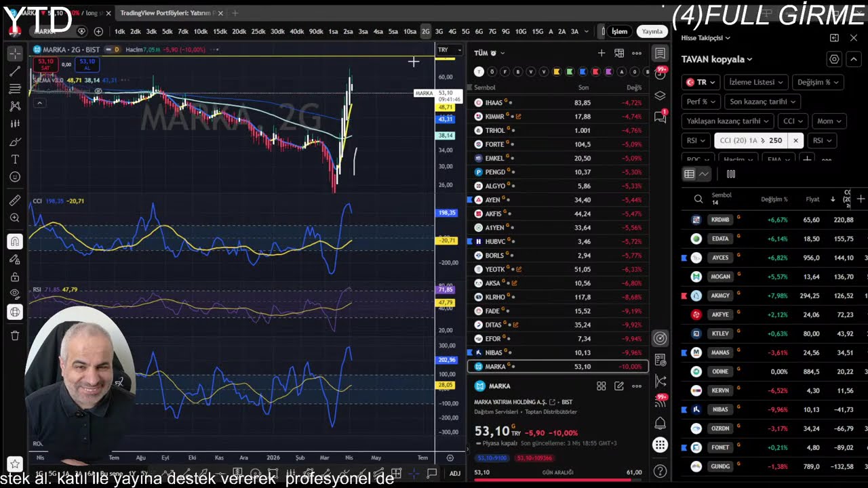Switch screener to chart view
The width and height of the screenshot is (868, 488).
pyautogui.click(x=704, y=174)
